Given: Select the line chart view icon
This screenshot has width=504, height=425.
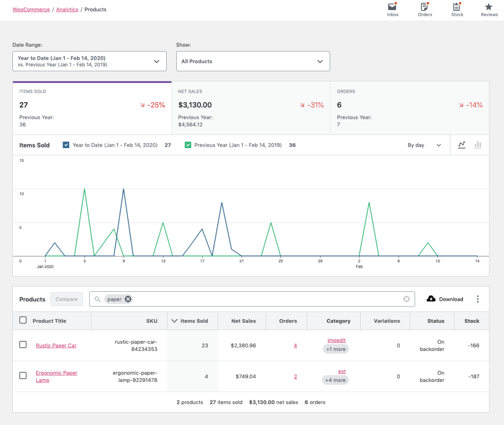Looking at the screenshot, I should 461,145.
